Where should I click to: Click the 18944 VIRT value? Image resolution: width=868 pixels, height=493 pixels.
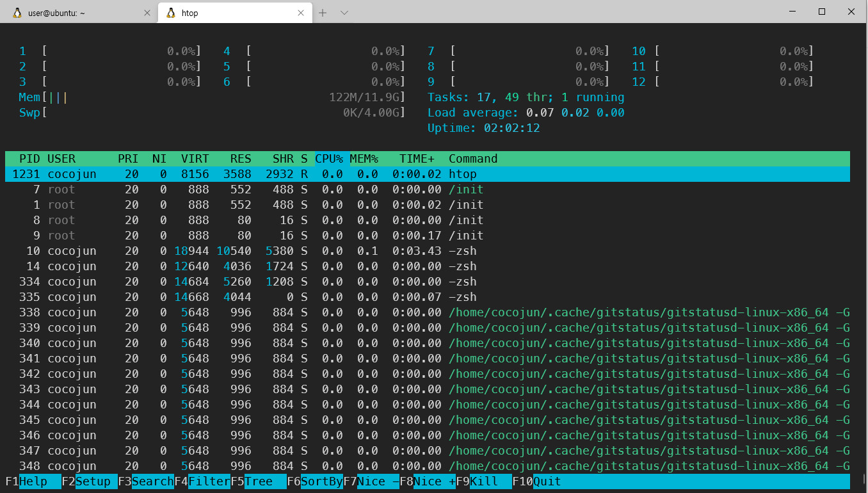click(191, 251)
